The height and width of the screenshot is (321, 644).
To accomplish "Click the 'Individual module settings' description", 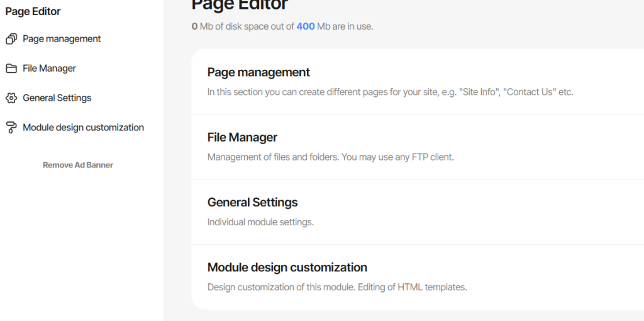I will 260,222.
